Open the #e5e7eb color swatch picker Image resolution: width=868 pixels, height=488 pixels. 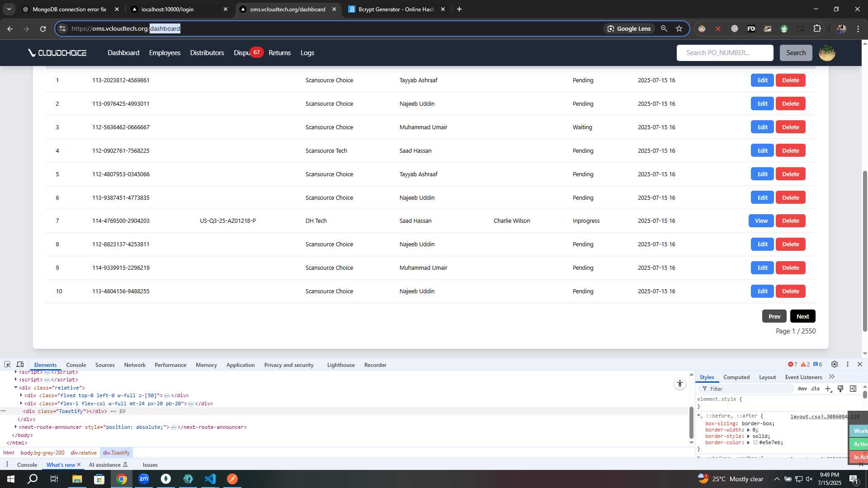pyautogui.click(x=755, y=442)
